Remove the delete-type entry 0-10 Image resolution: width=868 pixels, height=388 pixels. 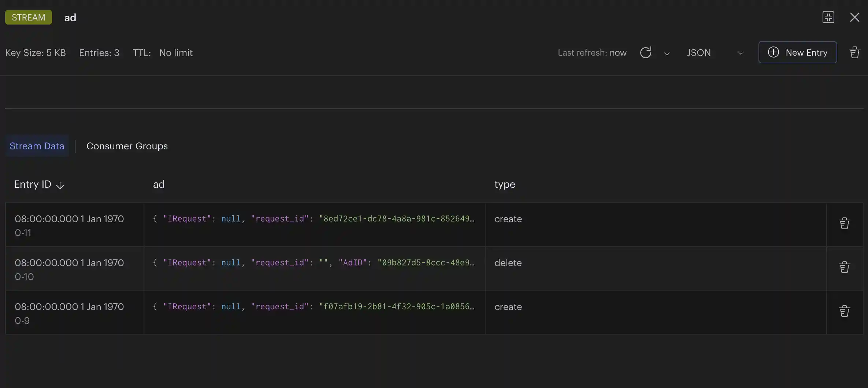pyautogui.click(x=844, y=268)
